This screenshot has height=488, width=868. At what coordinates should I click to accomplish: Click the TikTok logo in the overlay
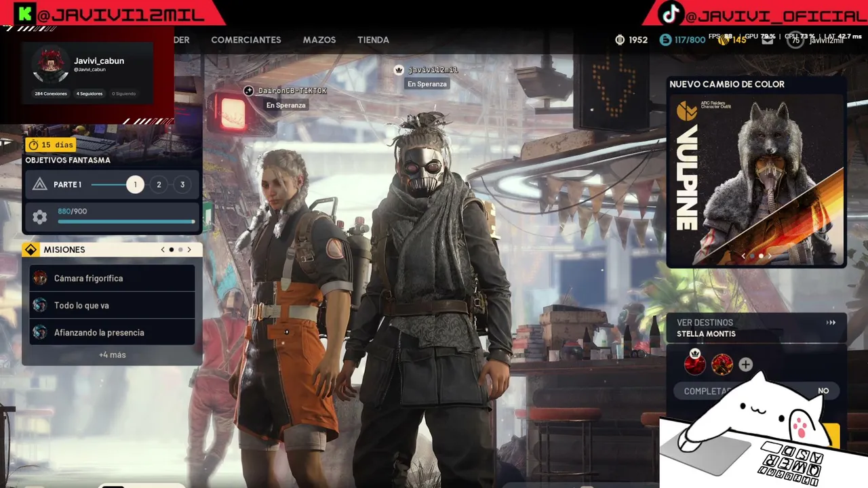pyautogui.click(x=671, y=14)
